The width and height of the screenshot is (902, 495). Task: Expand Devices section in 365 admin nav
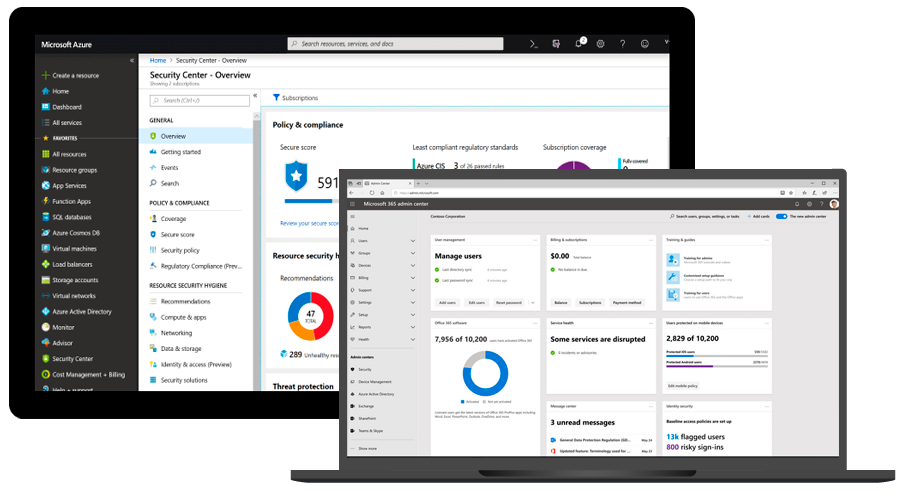(412, 265)
